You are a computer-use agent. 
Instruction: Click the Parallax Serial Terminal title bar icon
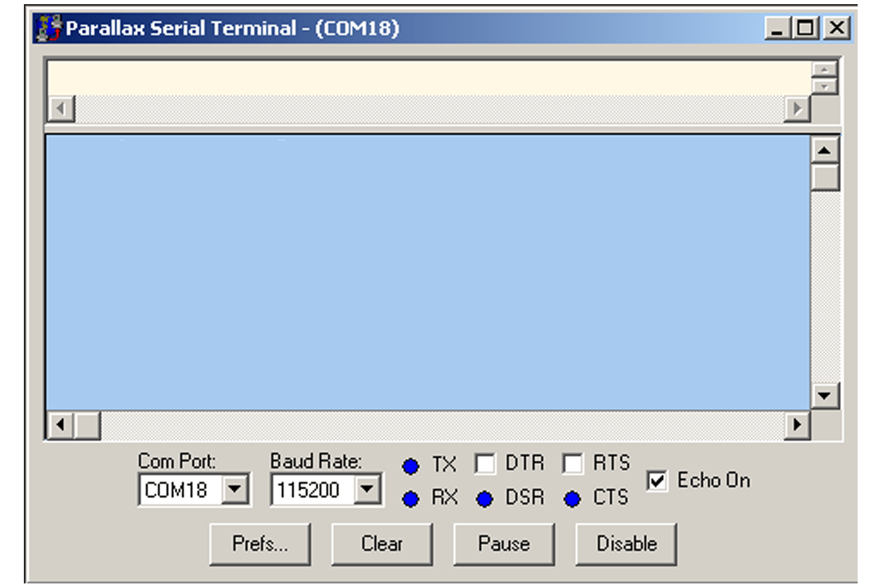[49, 28]
